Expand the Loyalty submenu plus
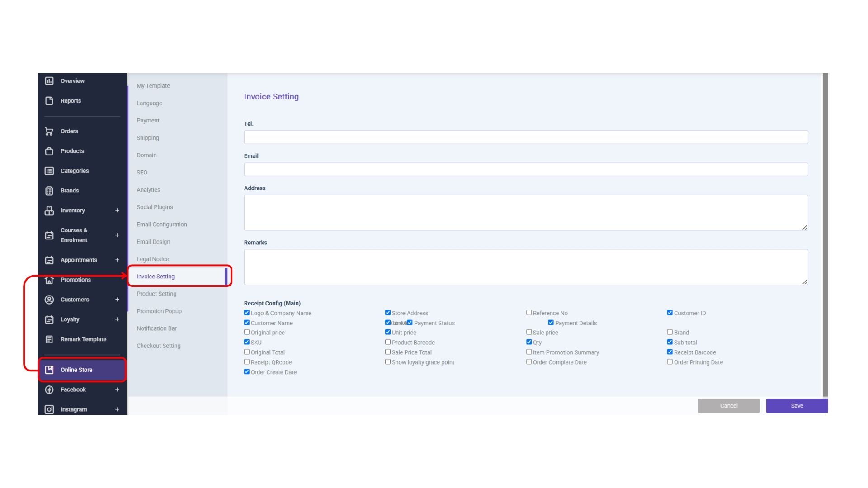This screenshot has height=488, width=868. coord(117,319)
